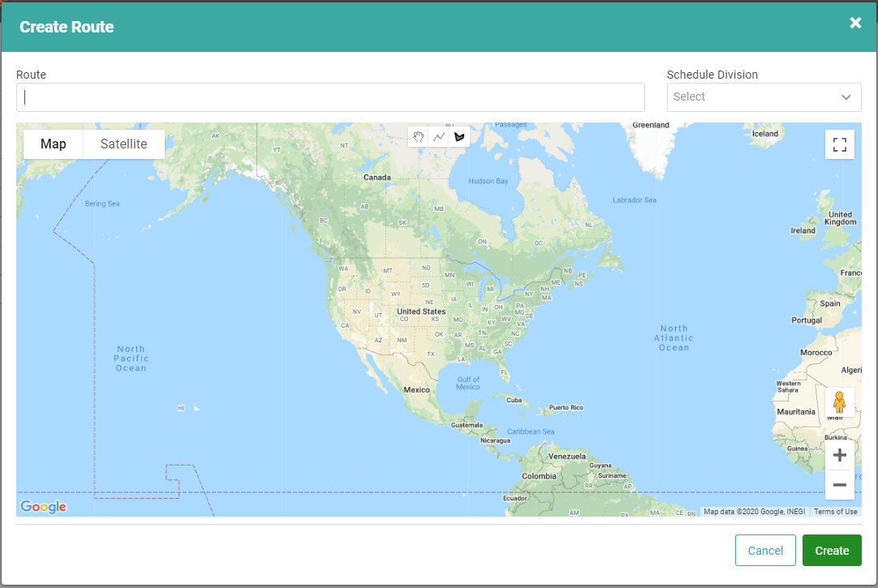Zoom in on the map
Screen dimensions: 878x588
tap(839, 456)
